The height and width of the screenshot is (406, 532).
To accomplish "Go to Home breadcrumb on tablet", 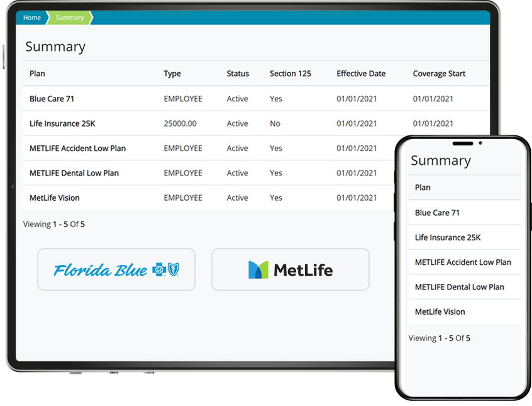I will [32, 18].
